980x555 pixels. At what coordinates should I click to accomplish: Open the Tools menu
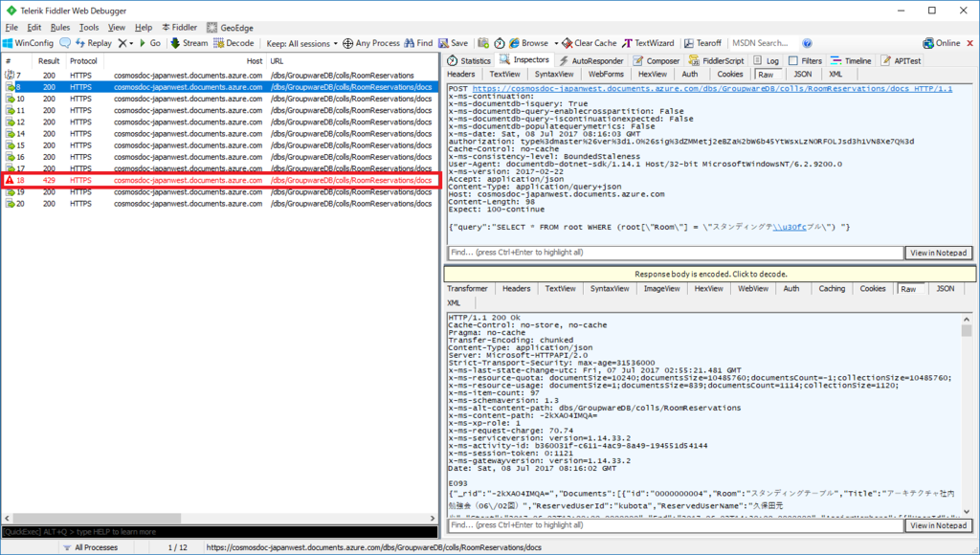[x=89, y=28]
